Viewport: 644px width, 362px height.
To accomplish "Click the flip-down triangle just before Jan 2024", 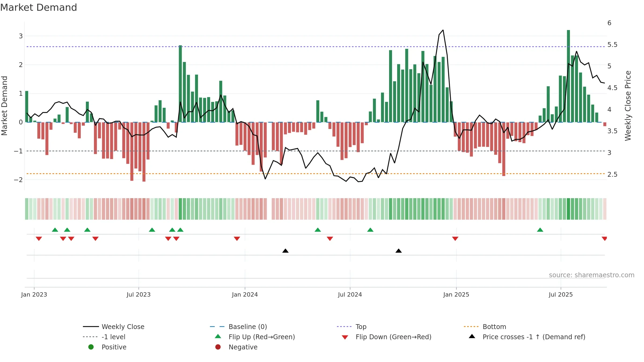I will tap(237, 239).
